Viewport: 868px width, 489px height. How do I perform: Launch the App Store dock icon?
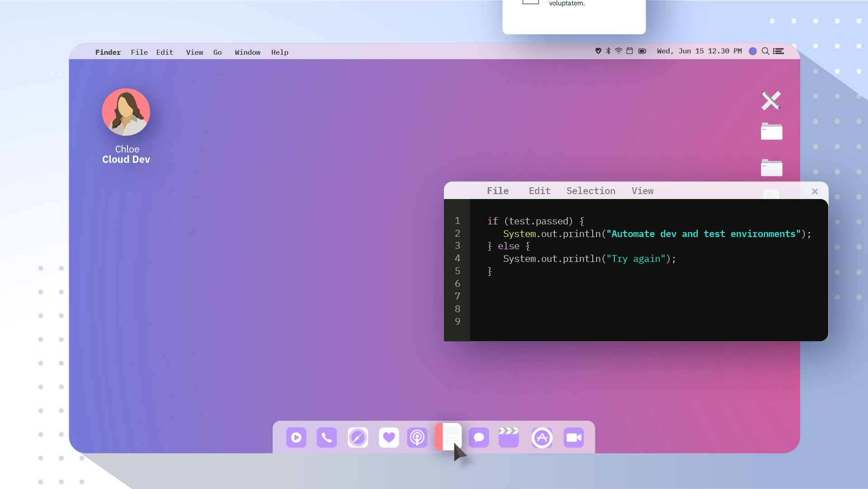point(542,438)
